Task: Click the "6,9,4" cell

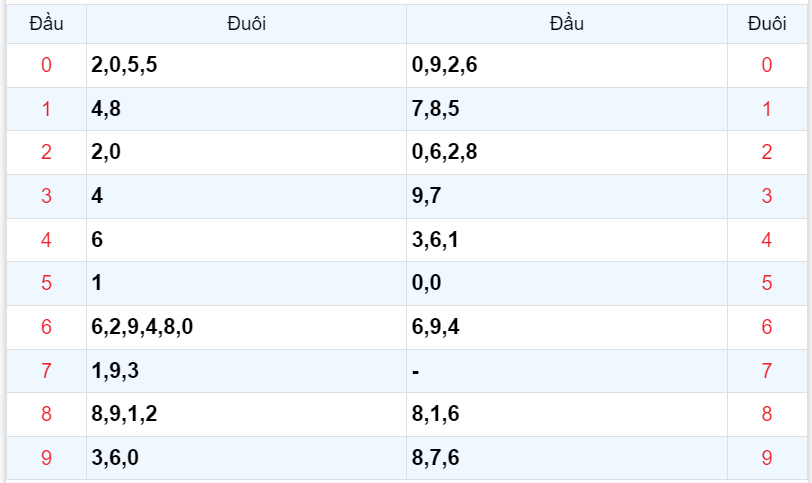Action: tap(436, 327)
